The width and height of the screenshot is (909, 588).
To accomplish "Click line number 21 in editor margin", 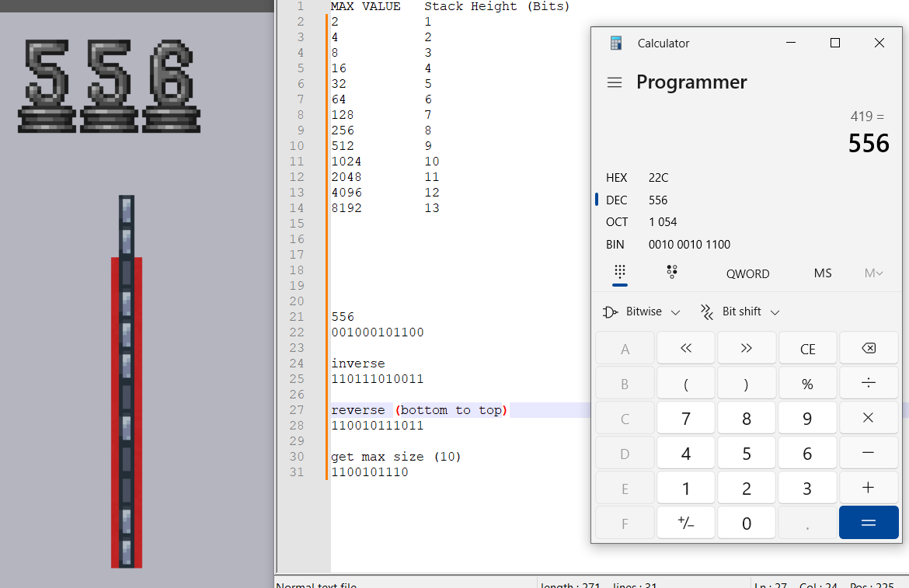I will [297, 317].
